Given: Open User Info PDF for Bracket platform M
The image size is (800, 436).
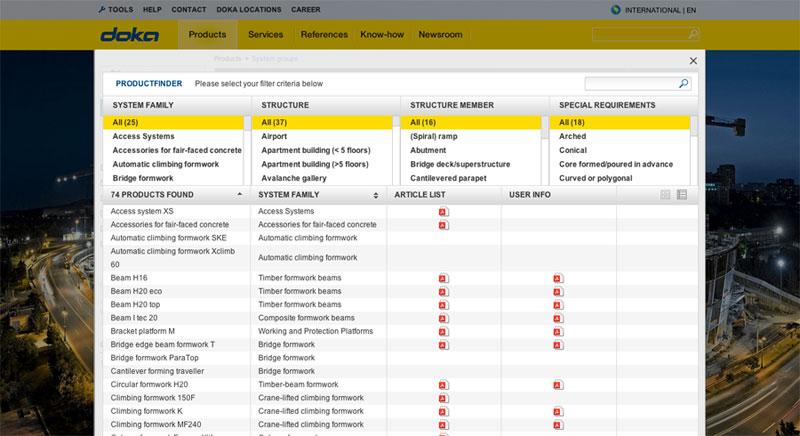Looking at the screenshot, I should coord(558,331).
